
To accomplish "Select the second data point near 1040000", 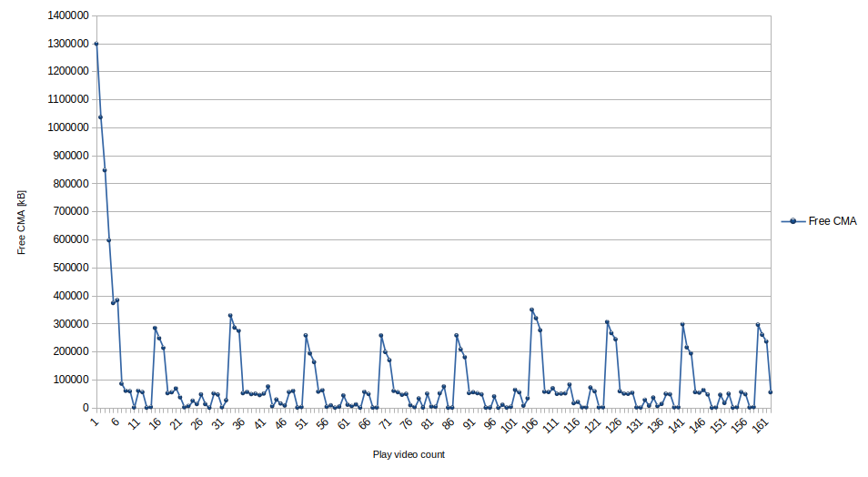I will click(100, 117).
